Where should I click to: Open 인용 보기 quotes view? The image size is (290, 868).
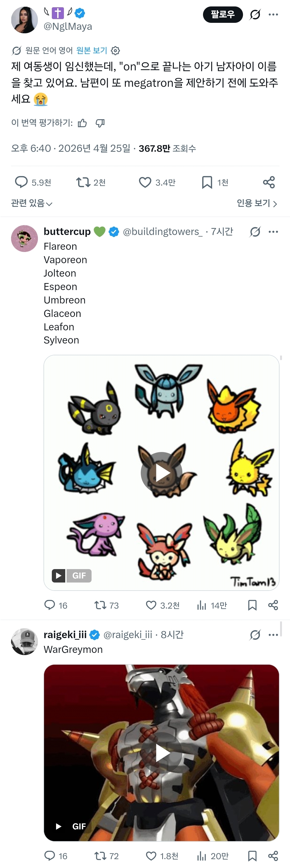pyautogui.click(x=257, y=203)
